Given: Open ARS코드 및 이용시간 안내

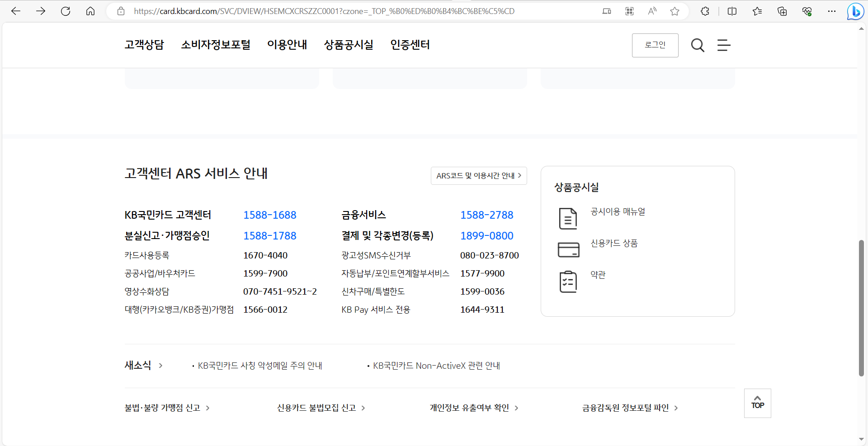Looking at the screenshot, I should click(479, 175).
